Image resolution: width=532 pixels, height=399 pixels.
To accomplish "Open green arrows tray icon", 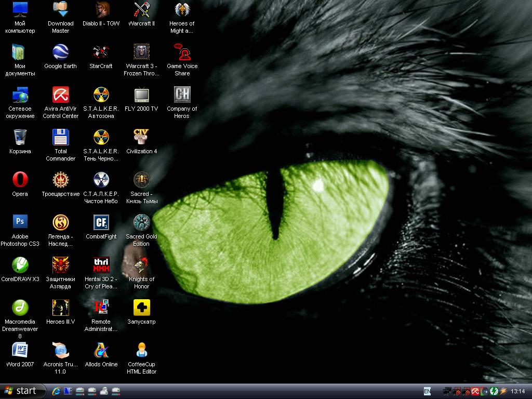I will click(x=494, y=391).
